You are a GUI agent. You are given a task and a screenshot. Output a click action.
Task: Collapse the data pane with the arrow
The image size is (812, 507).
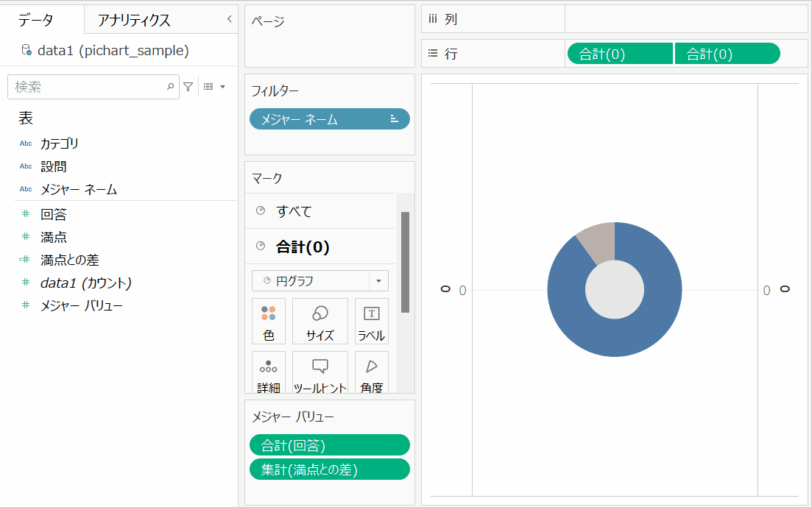click(x=230, y=19)
